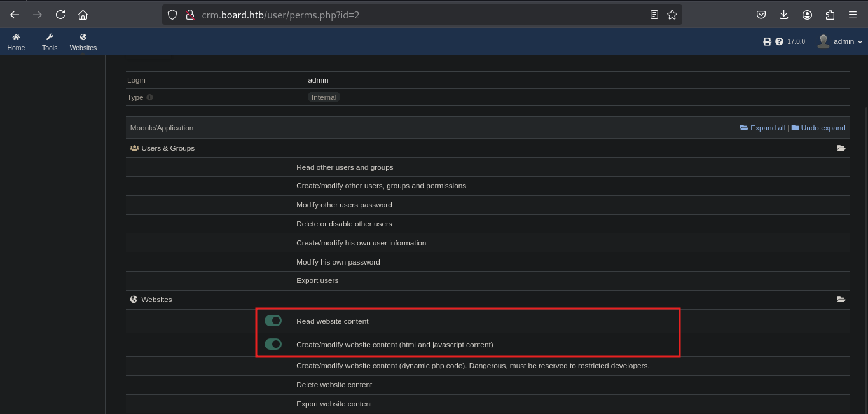
Task: Open the browser extensions puzzle icon
Action: click(830, 15)
